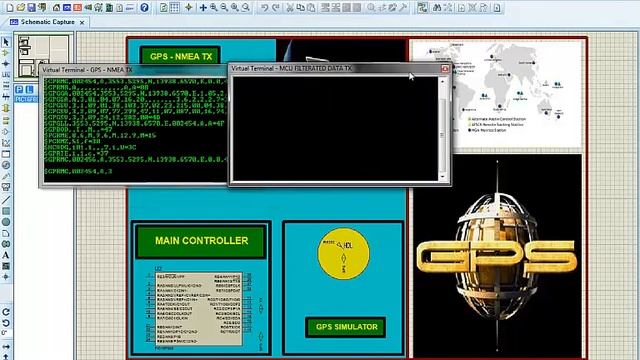Copy selection to clipboard icon

tap(300, 7)
